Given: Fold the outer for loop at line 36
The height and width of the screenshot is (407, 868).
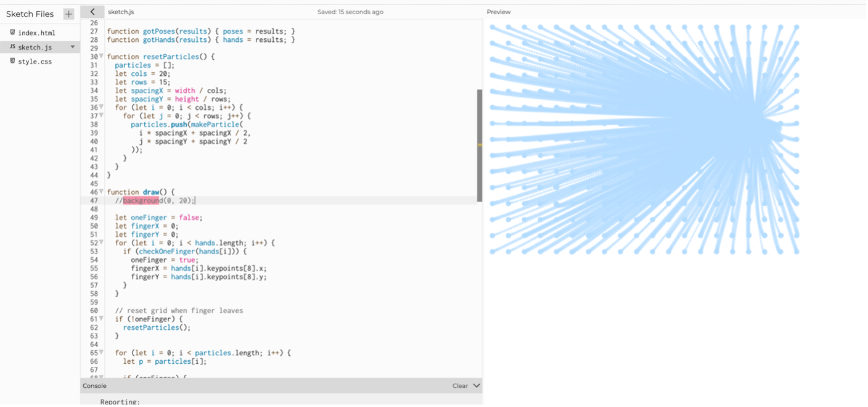Looking at the screenshot, I should coord(102,107).
